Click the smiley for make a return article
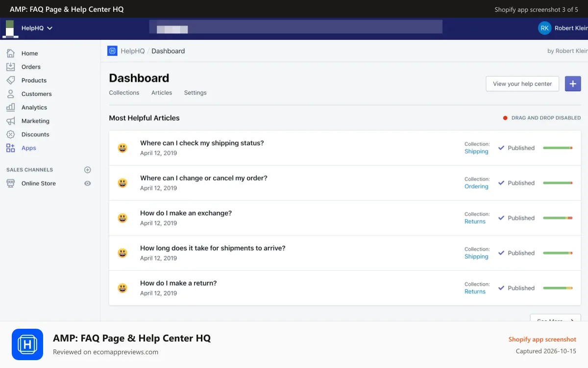The image size is (588, 368). [x=122, y=288]
